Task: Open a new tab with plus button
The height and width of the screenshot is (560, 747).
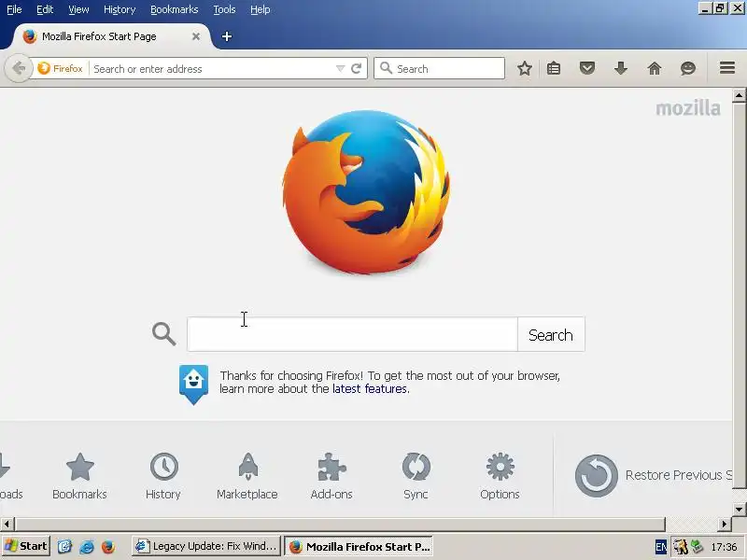Action: [x=227, y=36]
